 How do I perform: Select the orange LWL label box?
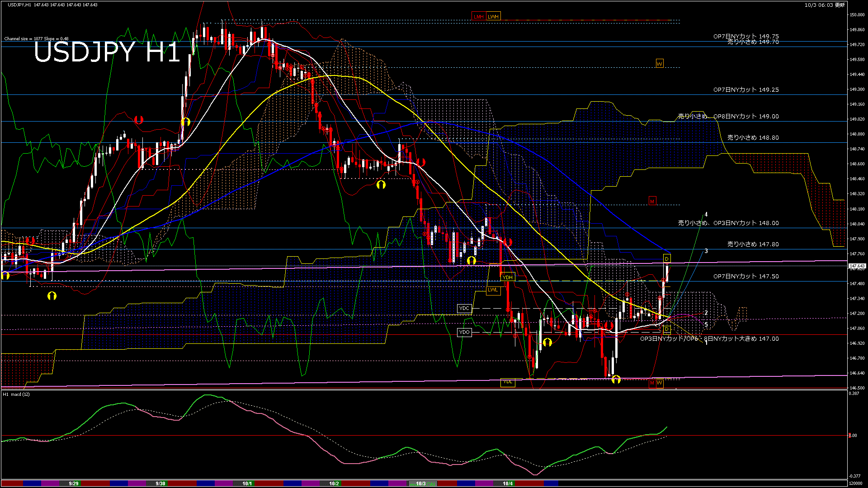493,290
